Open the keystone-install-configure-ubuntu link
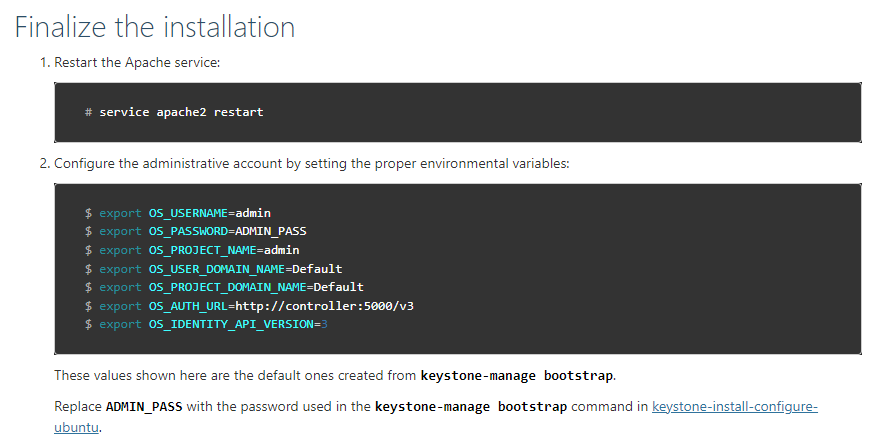The height and width of the screenshot is (442, 876). (x=735, y=407)
